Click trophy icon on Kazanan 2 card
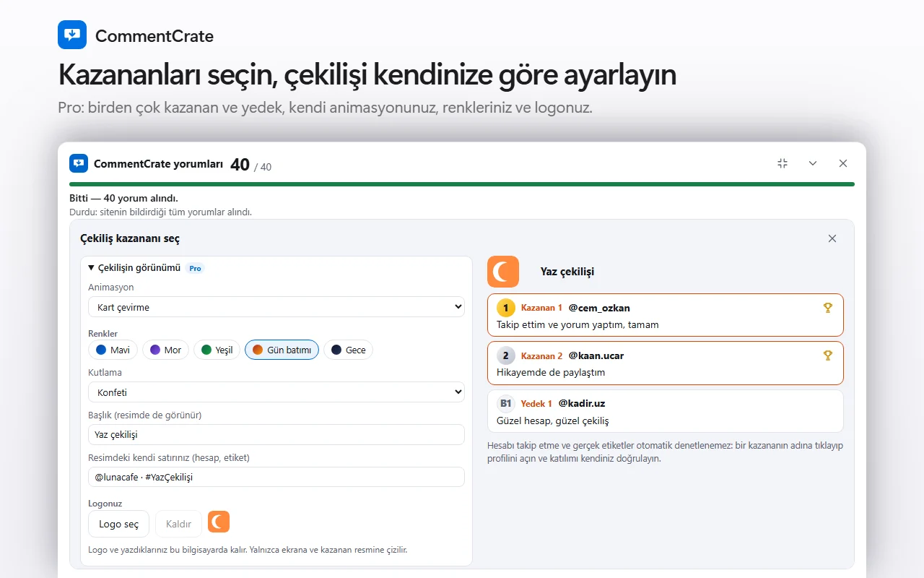924x578 pixels. coord(828,355)
